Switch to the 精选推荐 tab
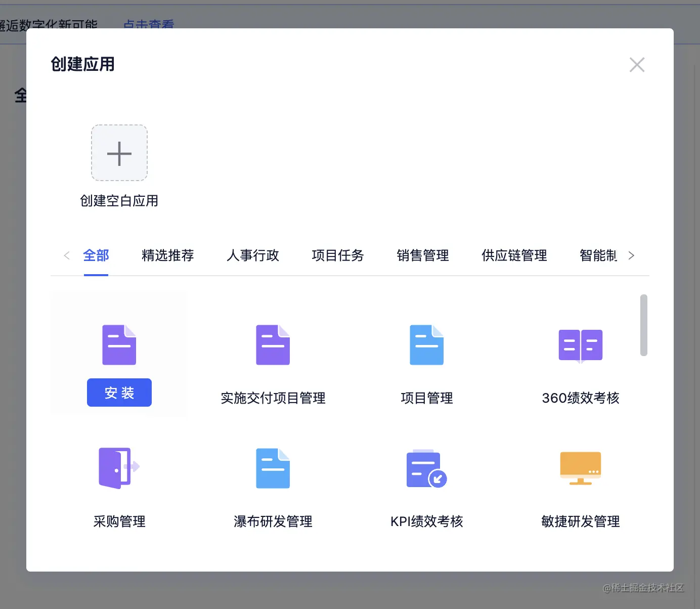 point(168,255)
